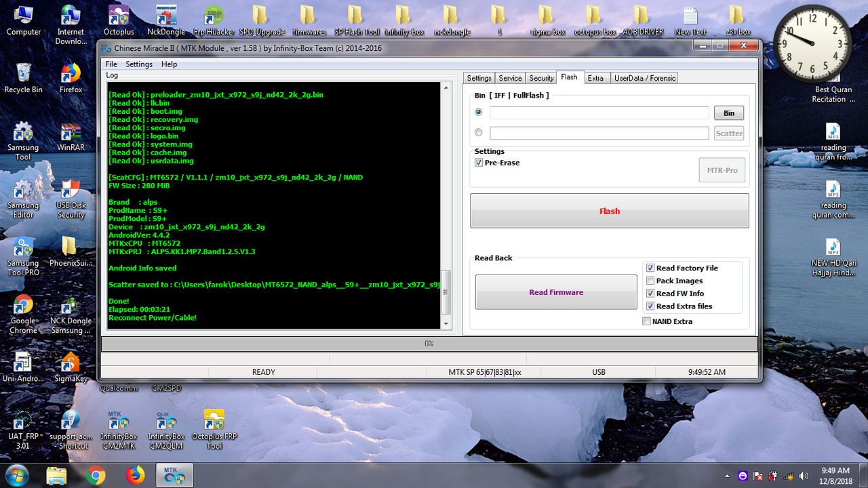The height and width of the screenshot is (488, 868).
Task: Open NEW HD Qari Hajjaj MP3 file
Action: (833, 257)
